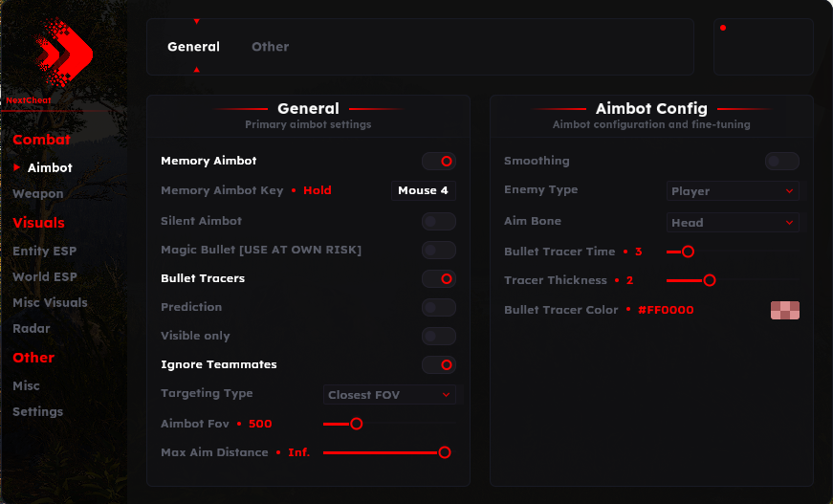Click the Mouse 4 keybind button
This screenshot has height=504, width=833.
click(x=423, y=190)
